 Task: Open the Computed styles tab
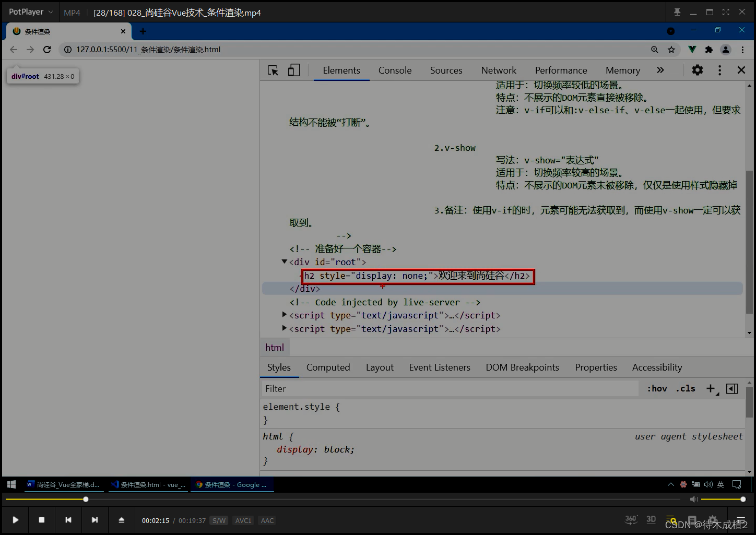pos(328,367)
